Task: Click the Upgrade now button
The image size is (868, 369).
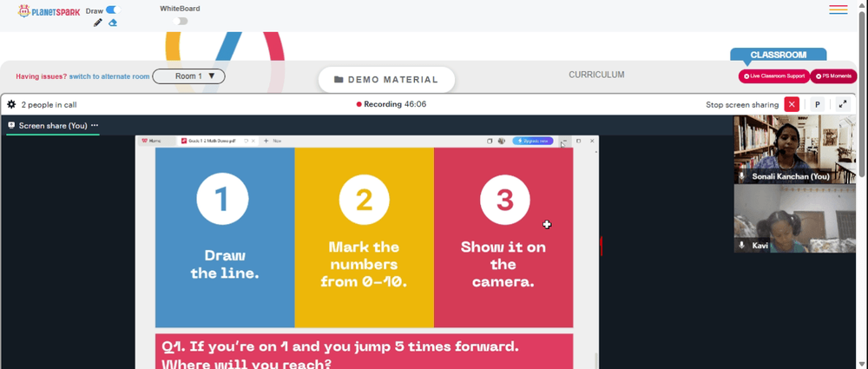Action: [x=533, y=141]
